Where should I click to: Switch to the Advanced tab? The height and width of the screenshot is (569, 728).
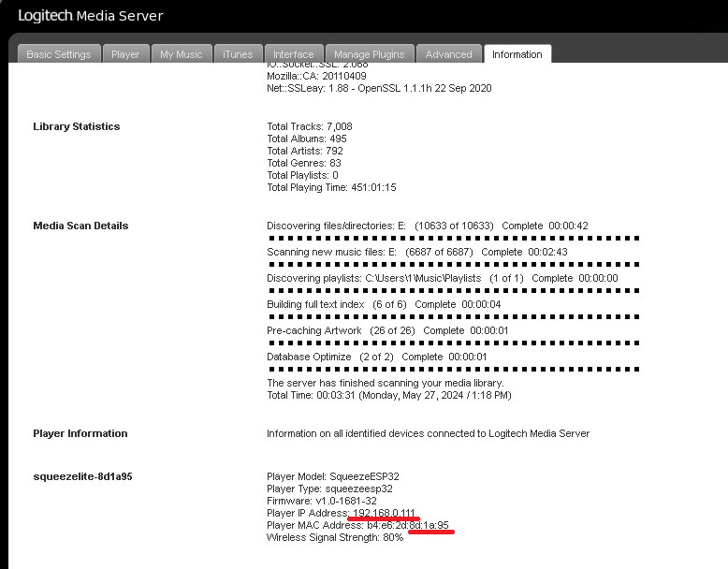click(448, 54)
